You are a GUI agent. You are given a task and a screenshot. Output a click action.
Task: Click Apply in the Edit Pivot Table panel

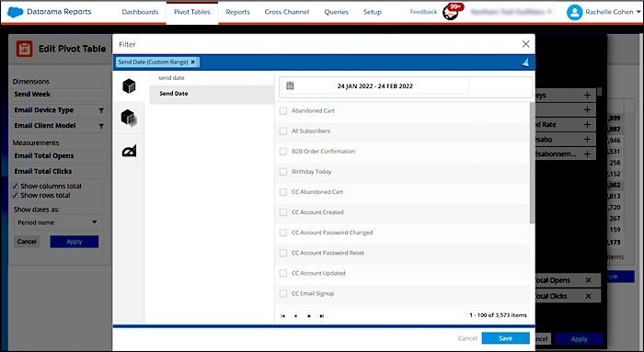75,242
